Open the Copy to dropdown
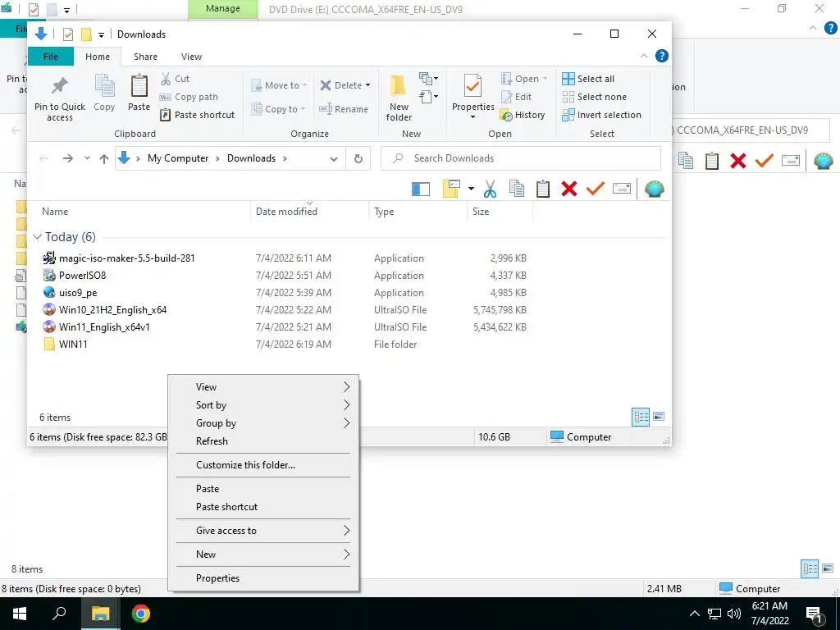840x630 pixels. [x=278, y=109]
